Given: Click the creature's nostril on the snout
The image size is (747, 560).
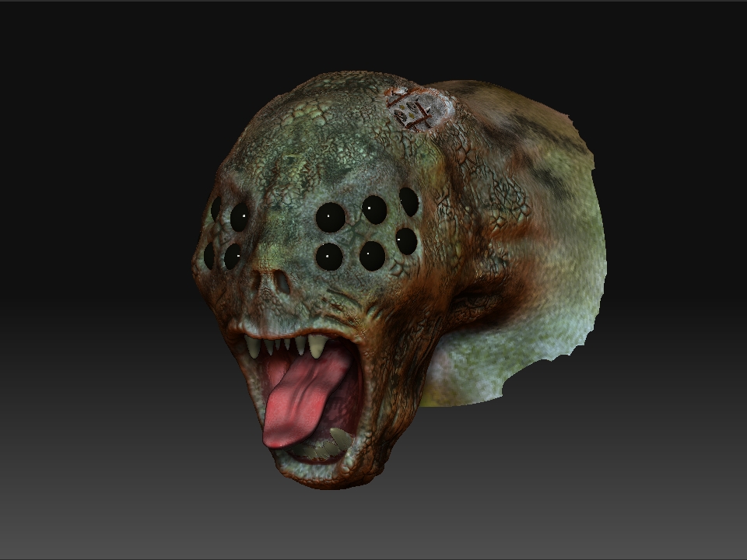Looking at the screenshot, I should click(x=283, y=283).
